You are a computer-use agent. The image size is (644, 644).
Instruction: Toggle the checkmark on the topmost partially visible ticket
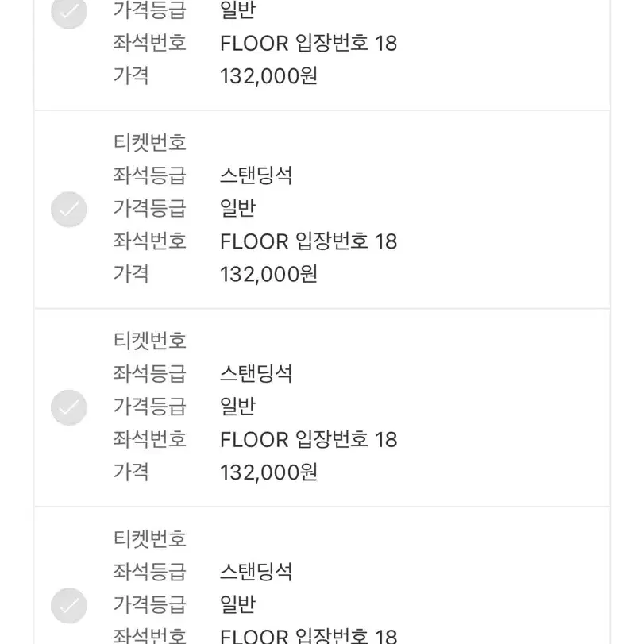pos(68,13)
